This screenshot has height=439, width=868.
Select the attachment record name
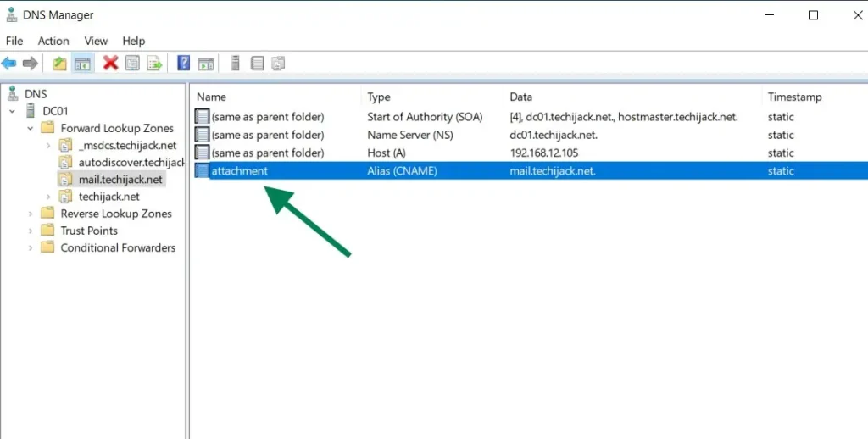(x=239, y=171)
